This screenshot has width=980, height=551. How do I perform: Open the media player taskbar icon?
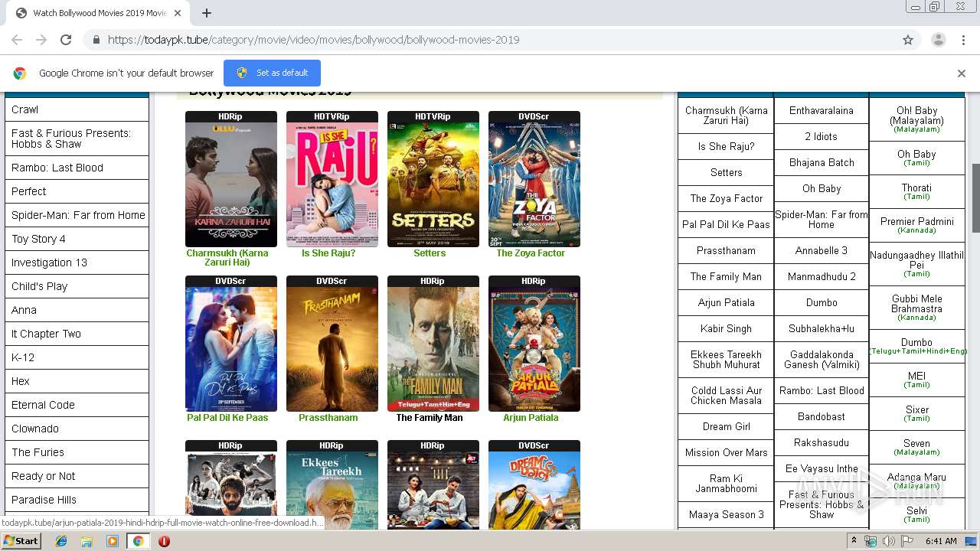coord(113,540)
